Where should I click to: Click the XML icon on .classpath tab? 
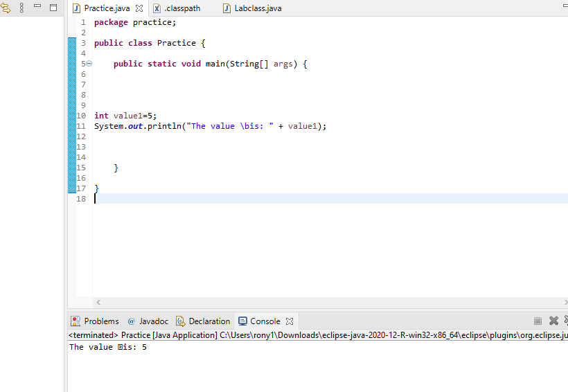[x=157, y=8]
